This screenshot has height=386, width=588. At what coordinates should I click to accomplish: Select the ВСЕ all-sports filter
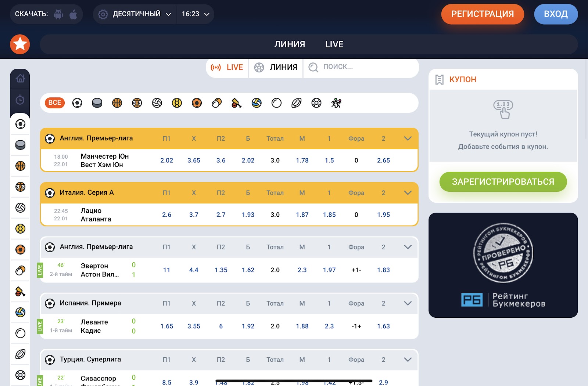55,102
